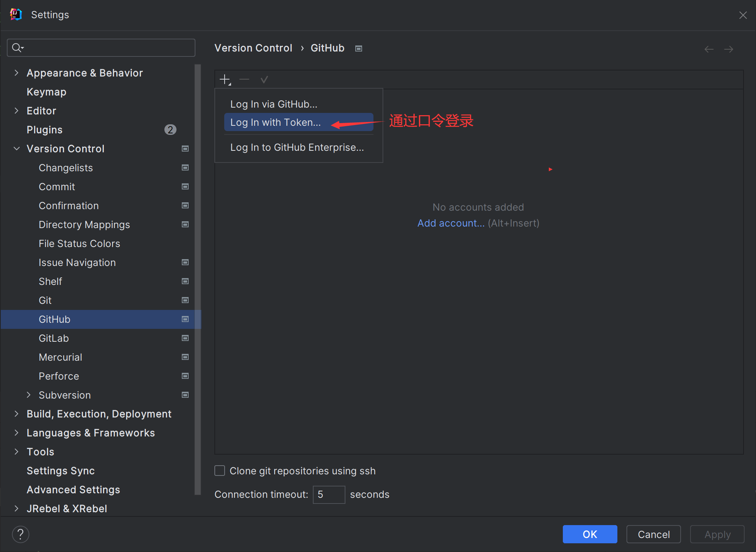Screen dimensions: 756x552
Task: Open Settings Sync page
Action: (x=61, y=471)
